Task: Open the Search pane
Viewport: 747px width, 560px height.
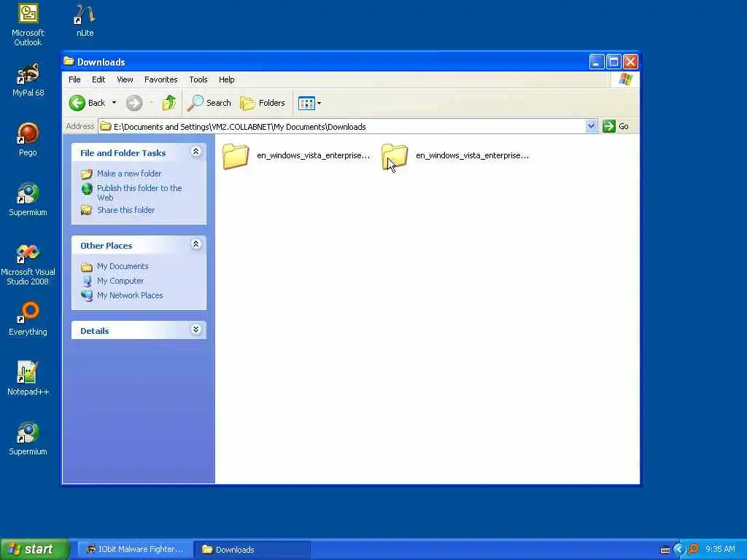Action: 209,103
